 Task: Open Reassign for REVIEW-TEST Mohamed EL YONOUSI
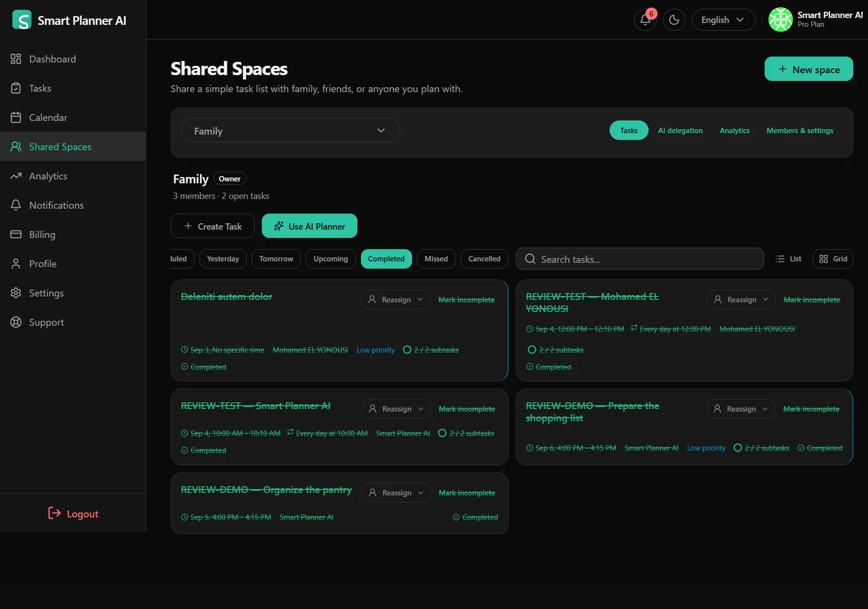(741, 299)
